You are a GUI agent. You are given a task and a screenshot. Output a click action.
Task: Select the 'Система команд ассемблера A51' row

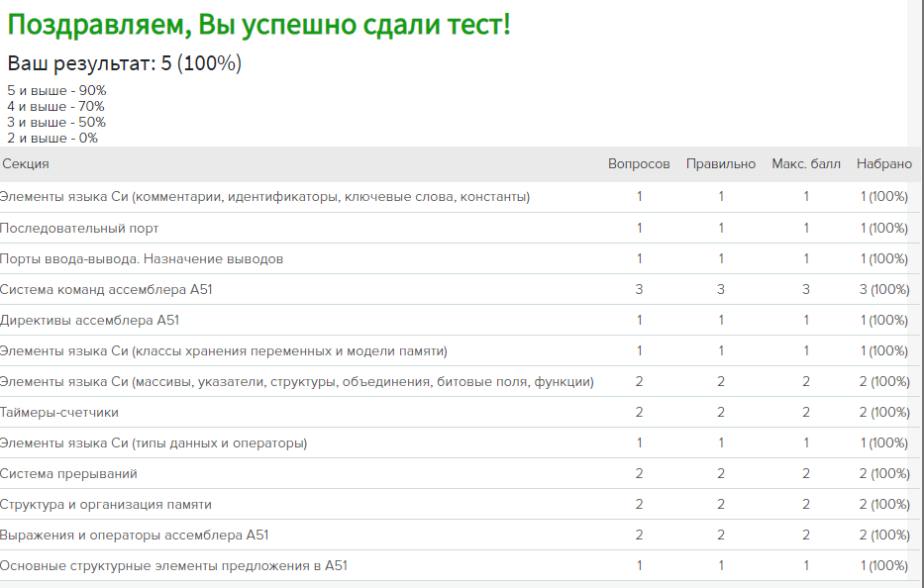point(460,289)
